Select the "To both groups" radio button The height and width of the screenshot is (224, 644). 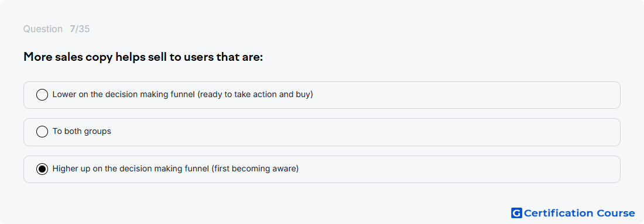[x=42, y=132]
